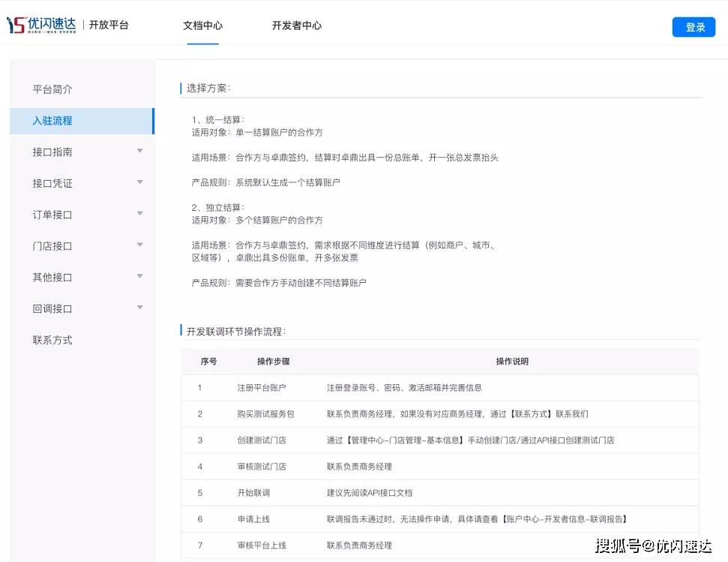Select 平台简介 in the sidebar
Screen dimensions: 728x562
[52, 89]
